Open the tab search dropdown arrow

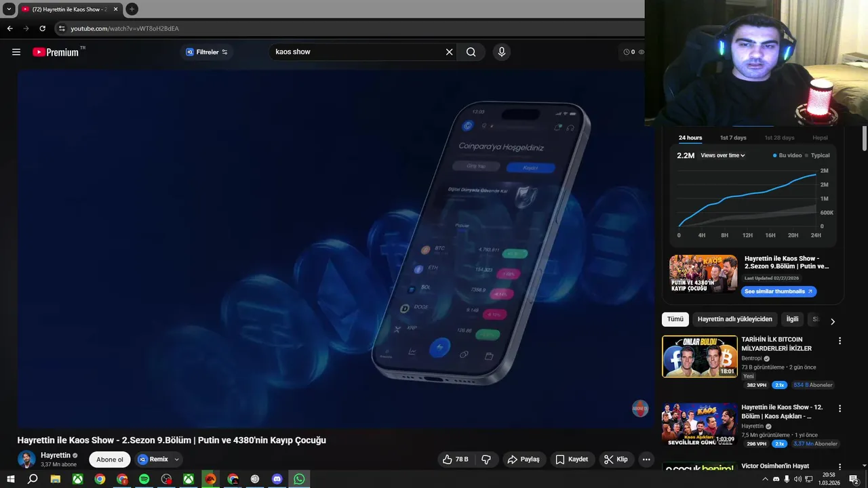point(9,9)
